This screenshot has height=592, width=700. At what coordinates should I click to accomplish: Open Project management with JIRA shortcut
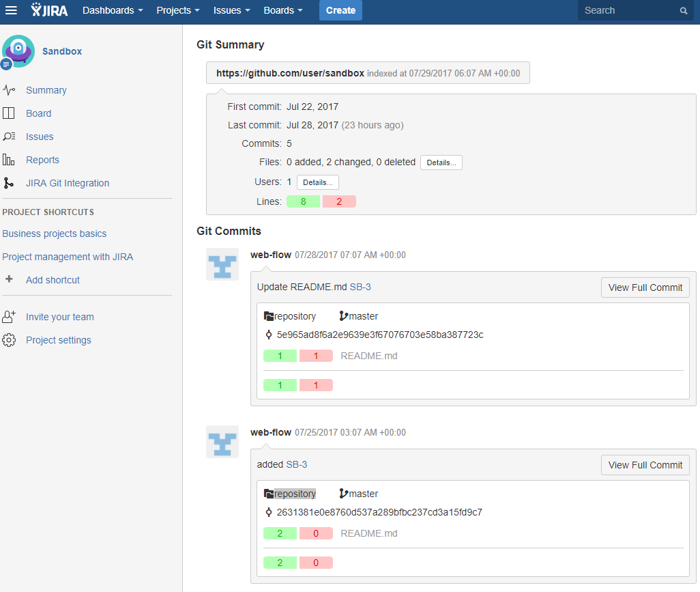coord(68,257)
